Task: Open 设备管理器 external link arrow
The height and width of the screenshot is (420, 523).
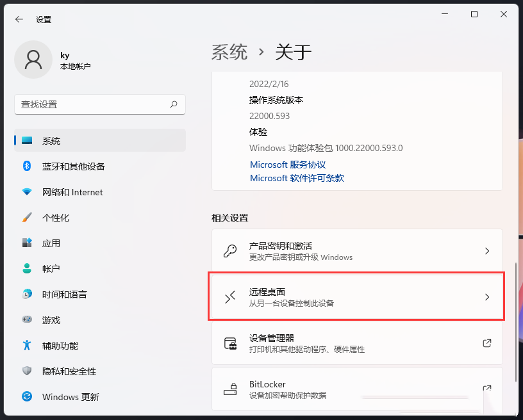Action: [485, 343]
